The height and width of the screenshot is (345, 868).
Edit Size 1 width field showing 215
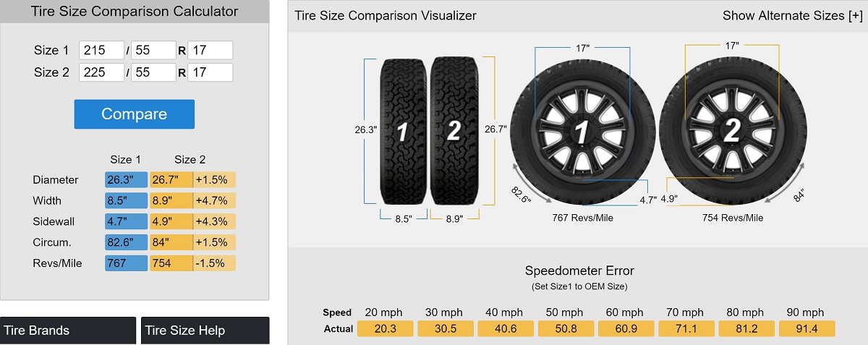(x=102, y=50)
